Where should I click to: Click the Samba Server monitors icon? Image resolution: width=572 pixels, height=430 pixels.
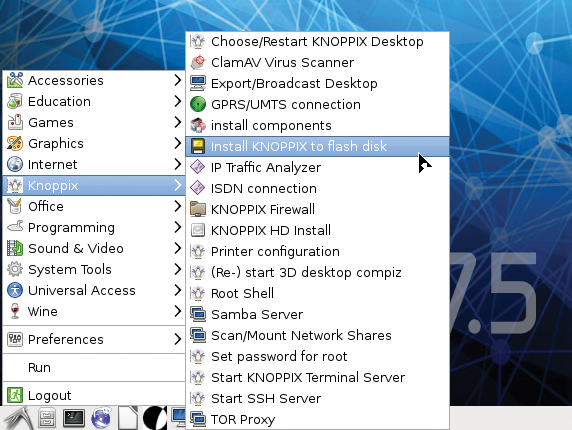pos(198,314)
